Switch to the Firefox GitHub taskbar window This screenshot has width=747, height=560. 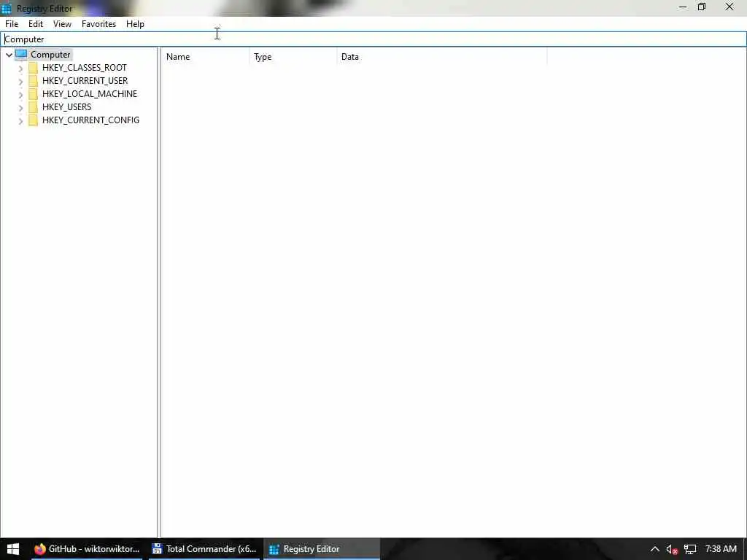88,549
